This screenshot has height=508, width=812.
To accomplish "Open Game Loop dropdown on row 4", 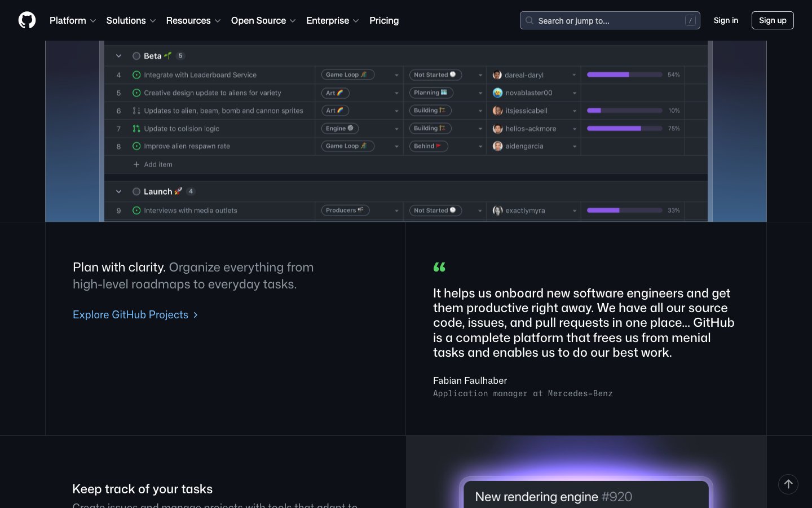I will pyautogui.click(x=396, y=75).
